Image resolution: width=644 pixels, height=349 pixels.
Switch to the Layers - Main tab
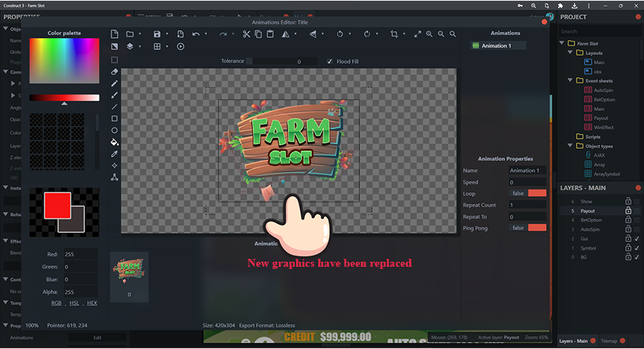tap(574, 341)
